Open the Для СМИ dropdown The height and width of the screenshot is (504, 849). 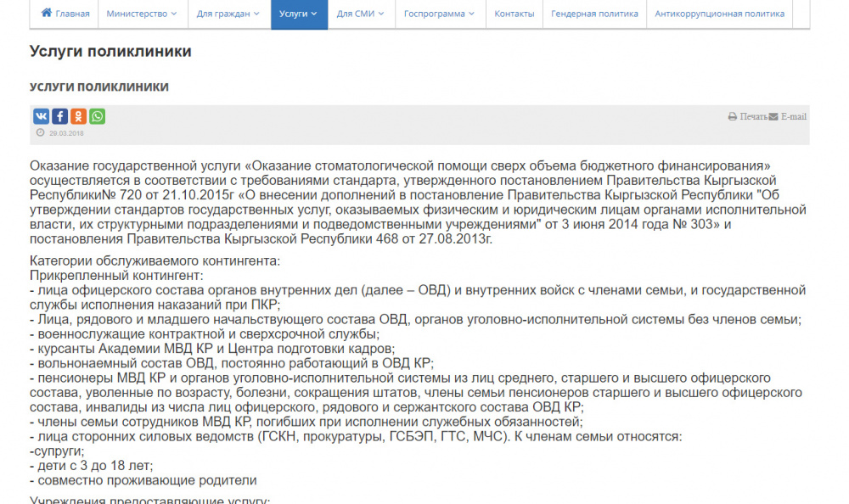coord(360,14)
